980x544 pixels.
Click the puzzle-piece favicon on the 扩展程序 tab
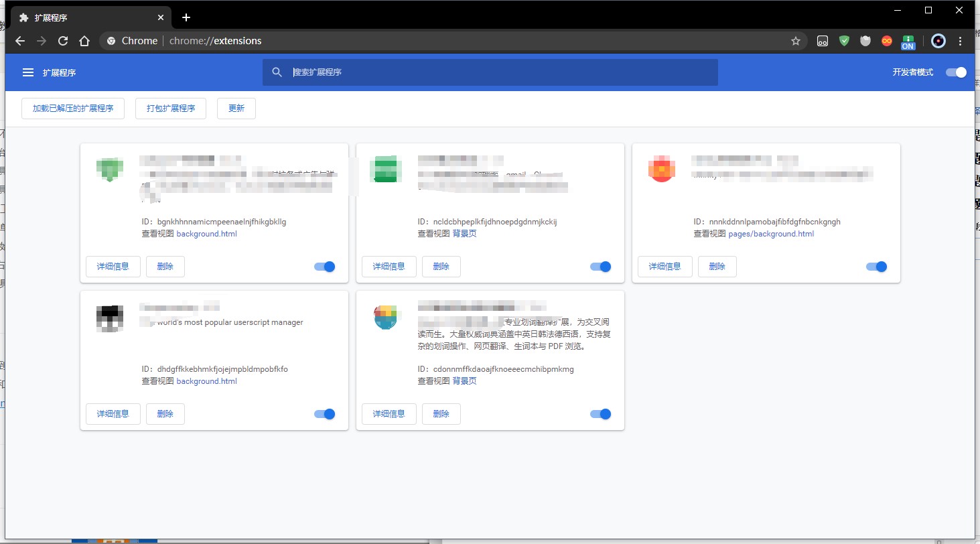(23, 17)
